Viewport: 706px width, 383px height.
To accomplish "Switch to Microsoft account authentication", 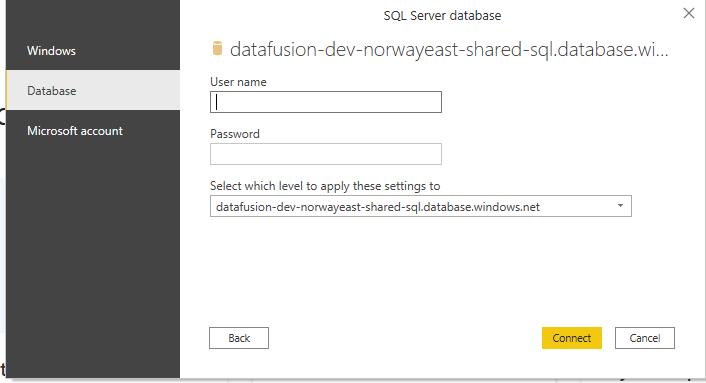I will click(x=93, y=131).
